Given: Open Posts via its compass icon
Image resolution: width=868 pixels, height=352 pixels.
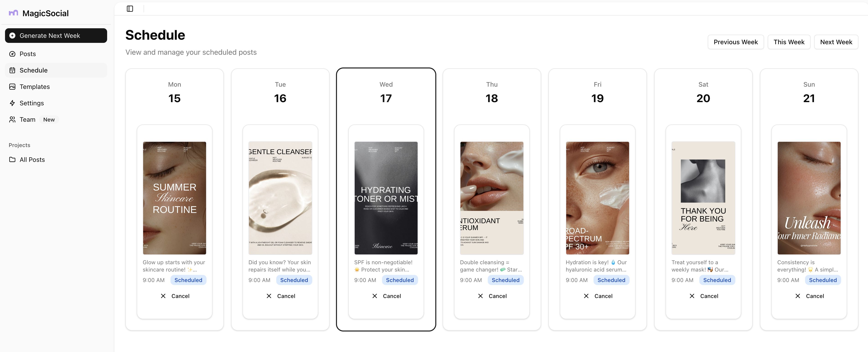Looking at the screenshot, I should click(13, 54).
